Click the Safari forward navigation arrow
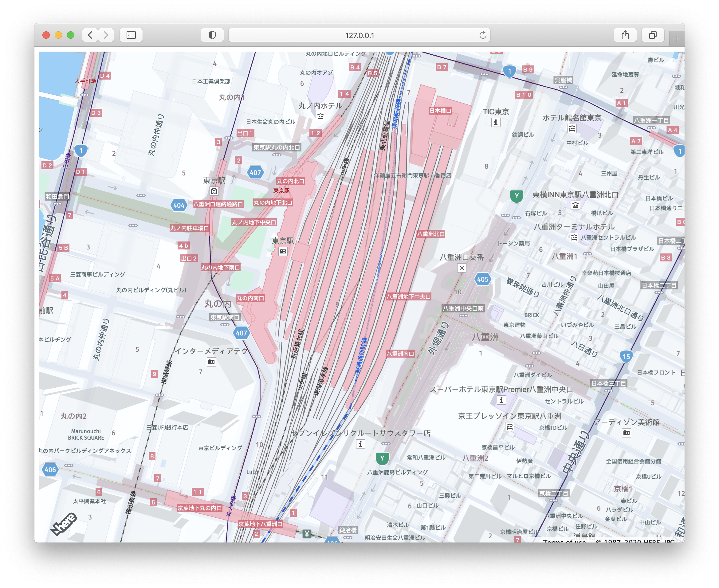Viewport: 719px width, 588px height. (x=106, y=35)
